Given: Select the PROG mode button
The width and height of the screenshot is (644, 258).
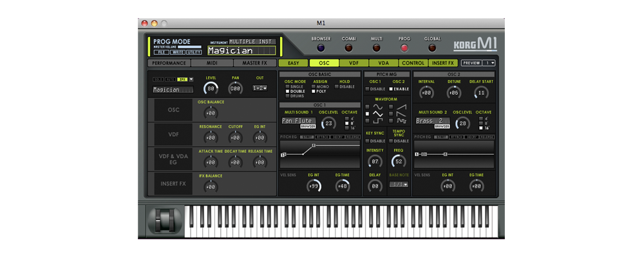Looking at the screenshot, I should (404, 48).
